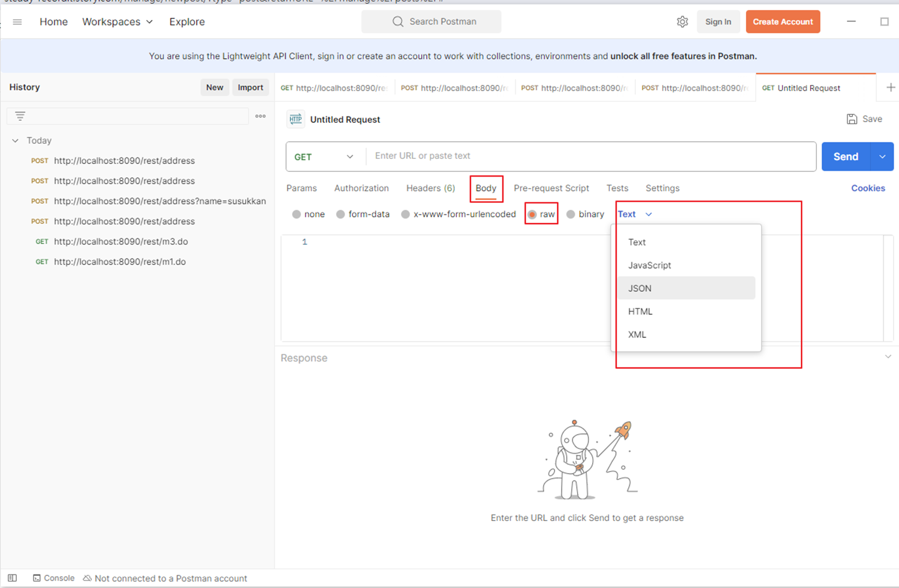Click the Save floppy icon

click(852, 119)
